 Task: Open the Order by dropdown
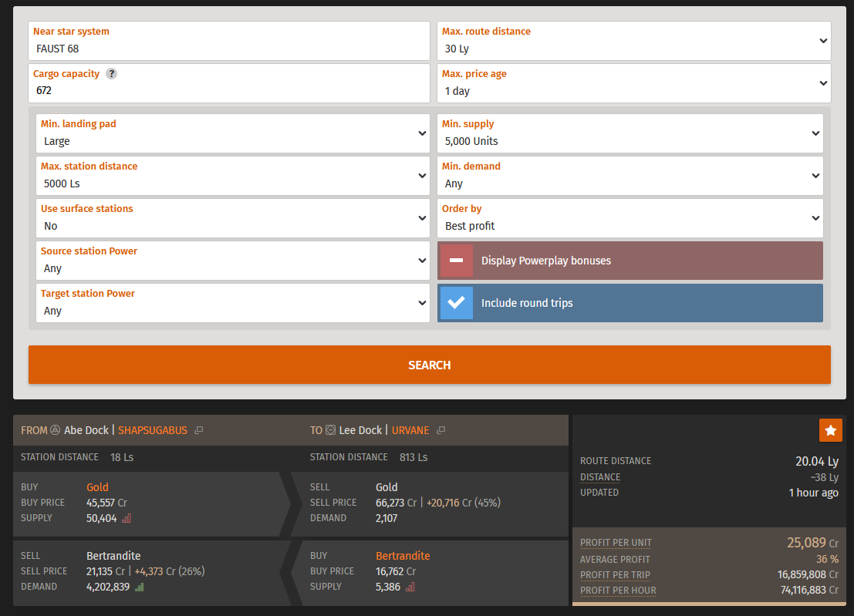tap(630, 218)
